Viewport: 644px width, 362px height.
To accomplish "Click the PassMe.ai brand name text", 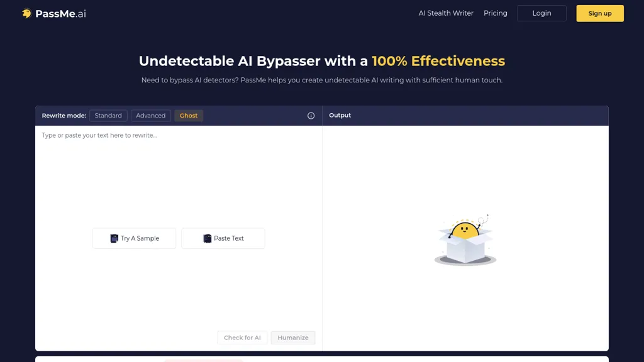I will pyautogui.click(x=61, y=13).
